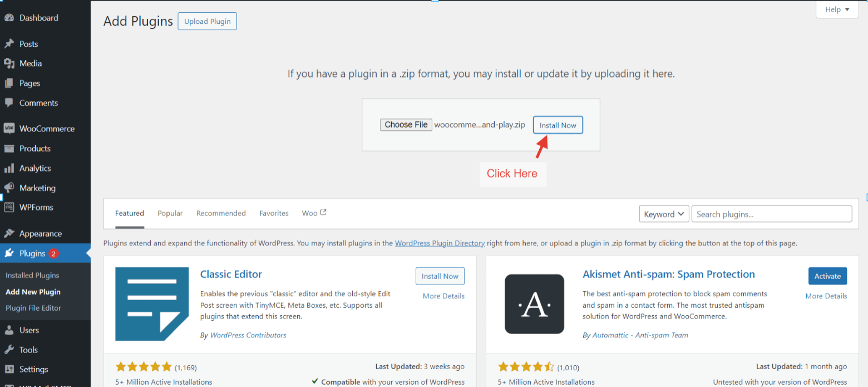
Task: Expand the Help dropdown tab
Action: [x=837, y=9]
